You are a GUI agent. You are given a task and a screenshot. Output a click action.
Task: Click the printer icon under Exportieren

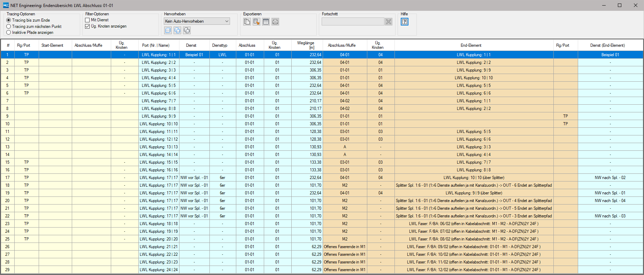coord(275,22)
